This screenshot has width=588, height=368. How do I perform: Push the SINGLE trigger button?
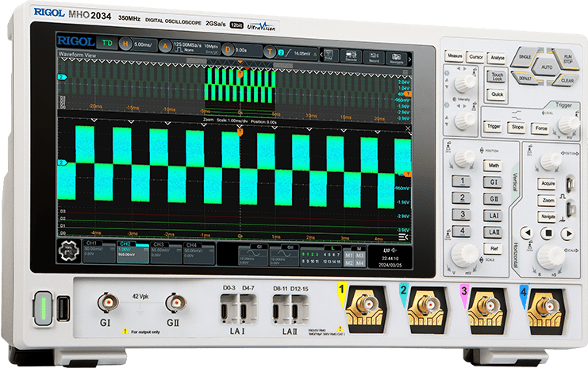click(x=525, y=57)
